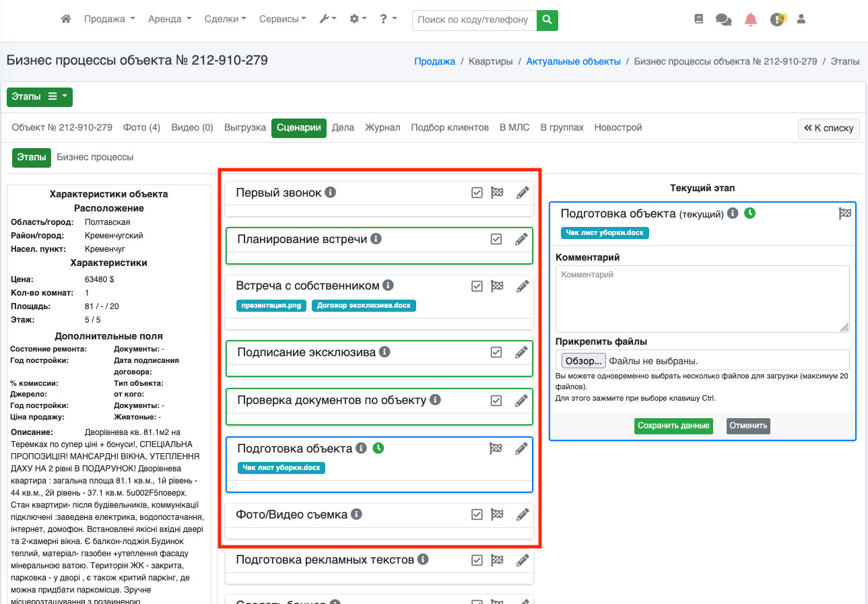Open the 'Бизнес процессы' sub-tab
Viewport: 868px width, 604px height.
95,157
